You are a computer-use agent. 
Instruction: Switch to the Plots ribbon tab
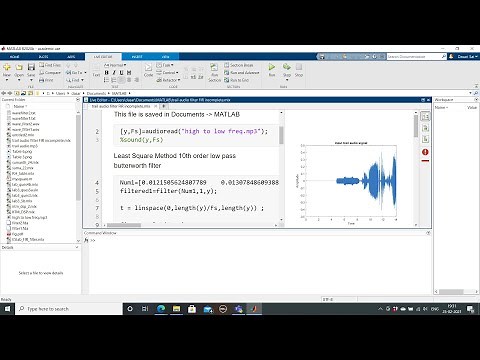point(43,57)
